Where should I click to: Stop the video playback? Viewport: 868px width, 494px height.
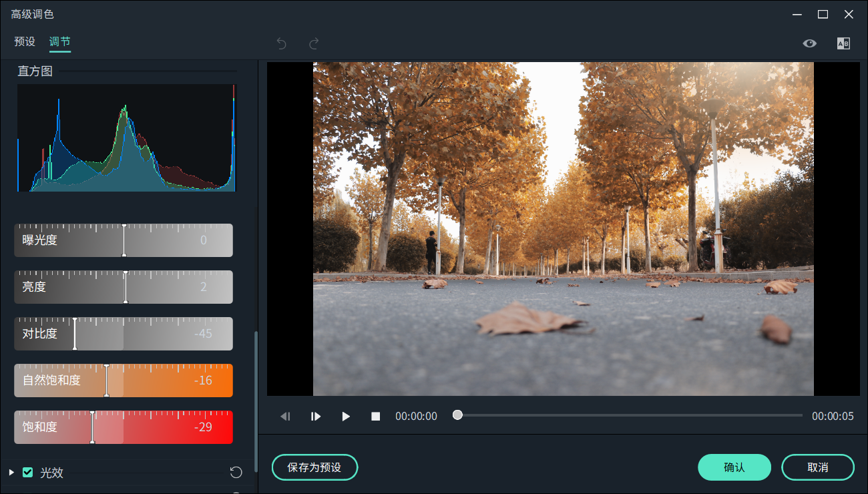pyautogui.click(x=376, y=417)
